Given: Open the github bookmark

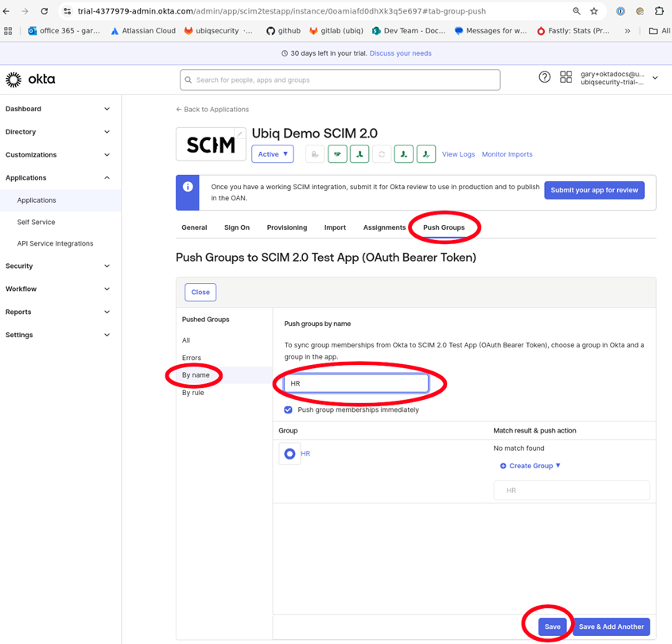Looking at the screenshot, I should tap(283, 31).
